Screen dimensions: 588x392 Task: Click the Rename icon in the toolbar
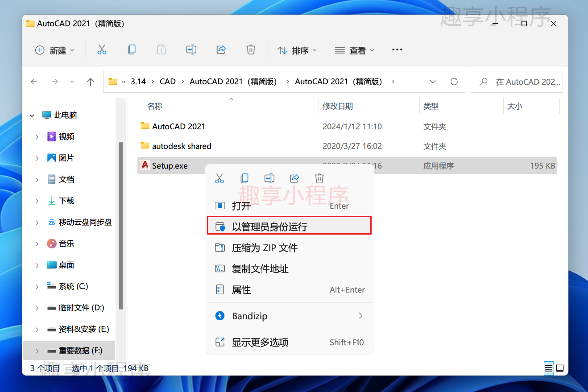[x=191, y=50]
